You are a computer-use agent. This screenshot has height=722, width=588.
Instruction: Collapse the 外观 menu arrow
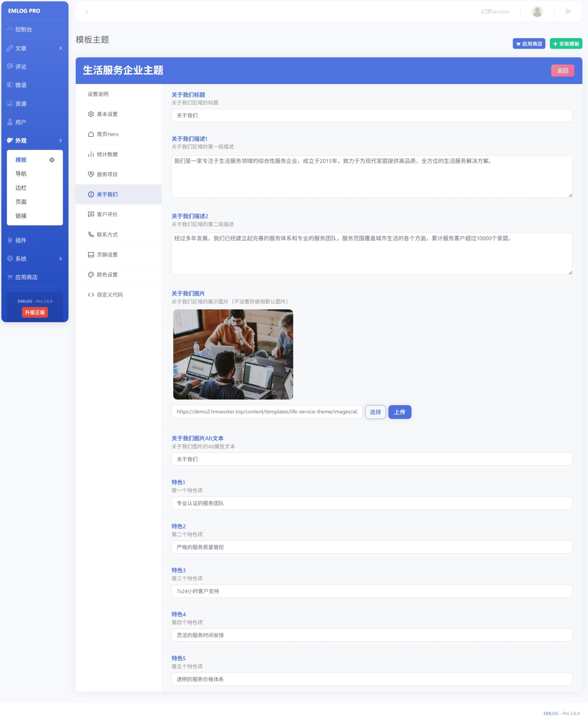point(61,140)
